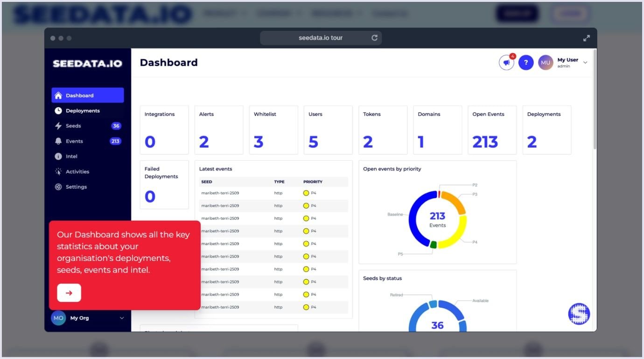Viewport: 644px width, 359px height.
Task: Advance the tour with the arrow button
Action: (69, 293)
